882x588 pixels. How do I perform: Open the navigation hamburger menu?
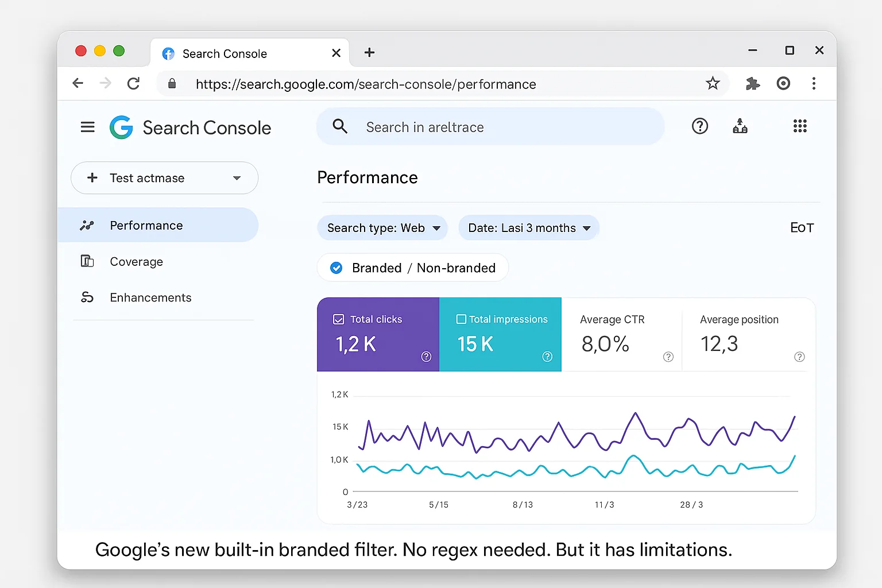pos(87,126)
